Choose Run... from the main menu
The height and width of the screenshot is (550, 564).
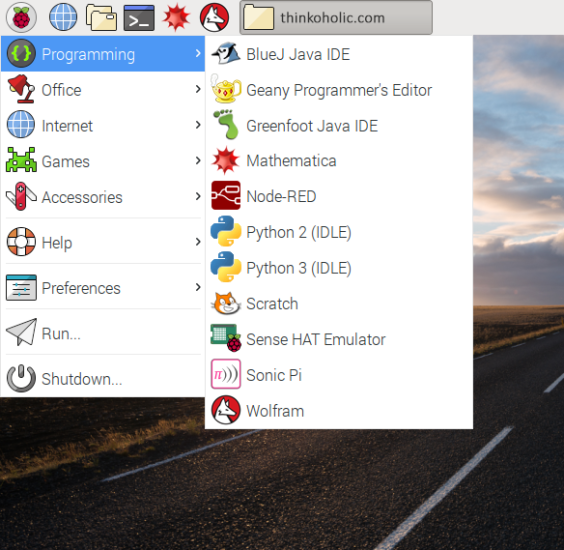[x=103, y=333]
